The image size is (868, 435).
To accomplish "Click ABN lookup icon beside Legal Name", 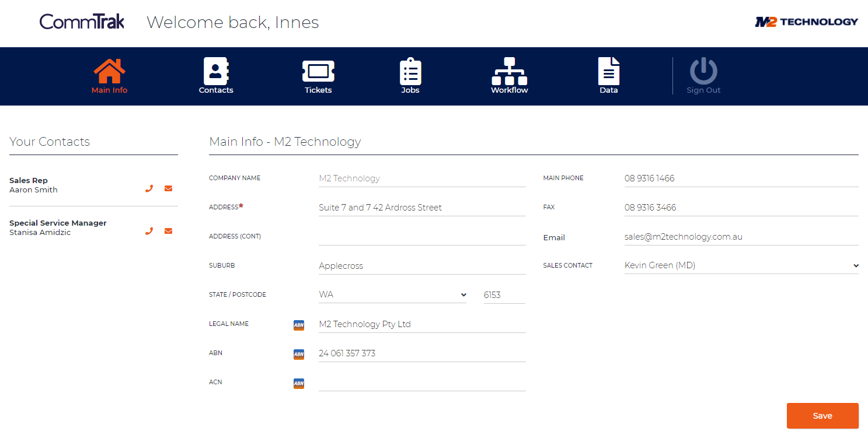I will tap(299, 325).
